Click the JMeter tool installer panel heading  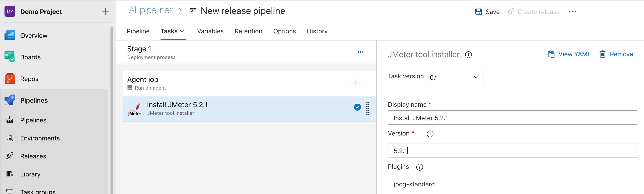point(423,54)
